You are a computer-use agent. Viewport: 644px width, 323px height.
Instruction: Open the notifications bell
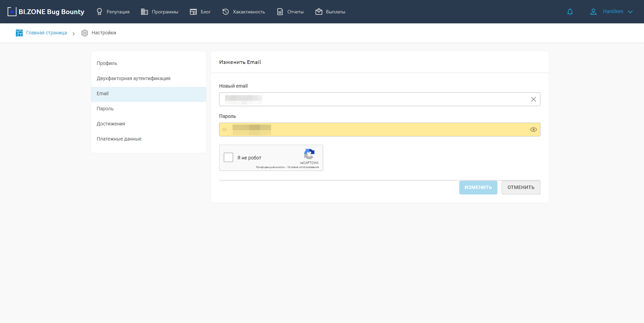point(570,12)
